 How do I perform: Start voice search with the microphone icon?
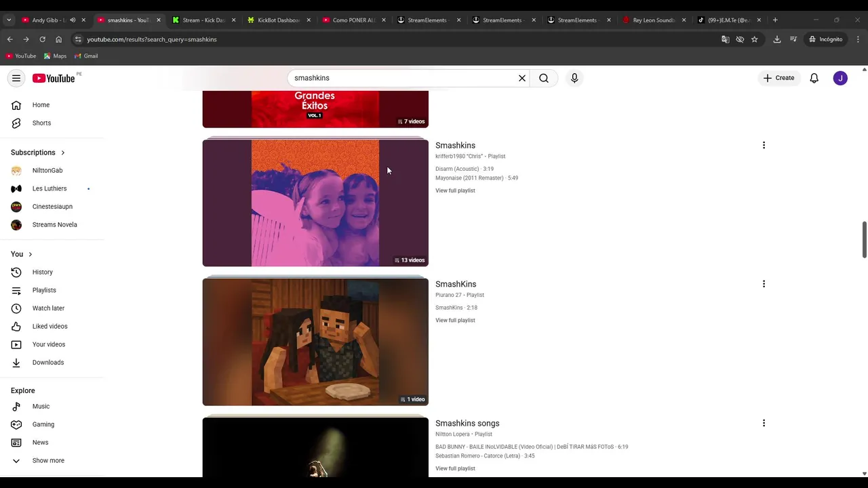click(x=574, y=78)
